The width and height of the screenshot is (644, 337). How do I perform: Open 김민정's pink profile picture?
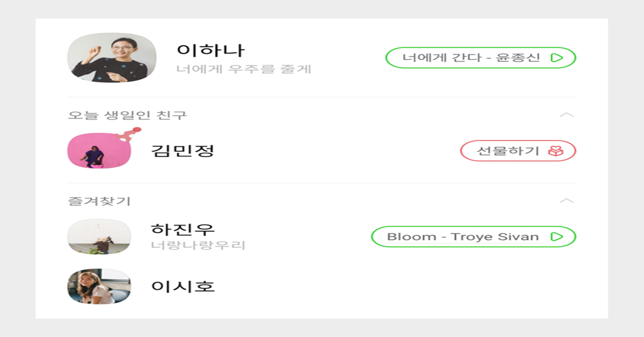[99, 151]
